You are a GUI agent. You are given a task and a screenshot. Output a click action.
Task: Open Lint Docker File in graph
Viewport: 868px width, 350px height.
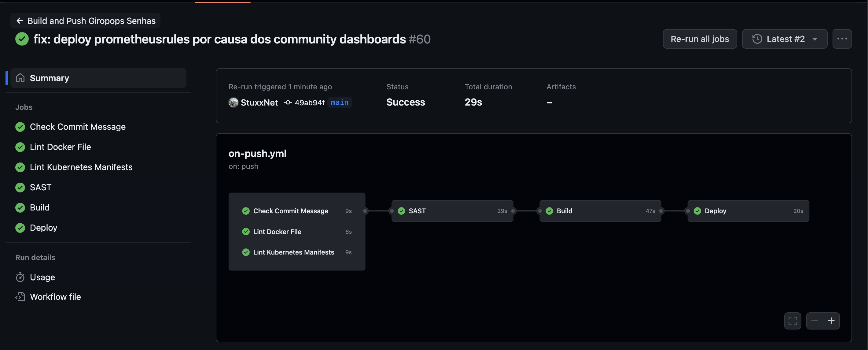[277, 232]
